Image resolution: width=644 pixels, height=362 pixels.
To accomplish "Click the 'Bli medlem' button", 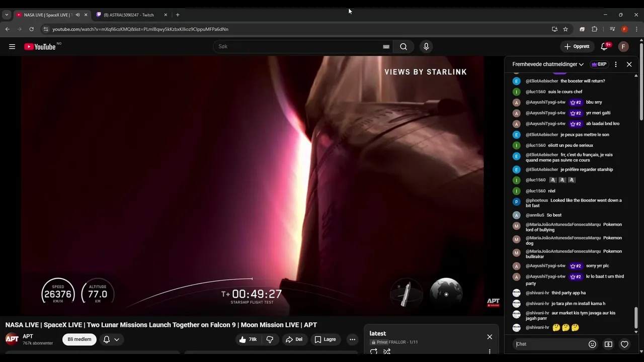I will click(79, 339).
